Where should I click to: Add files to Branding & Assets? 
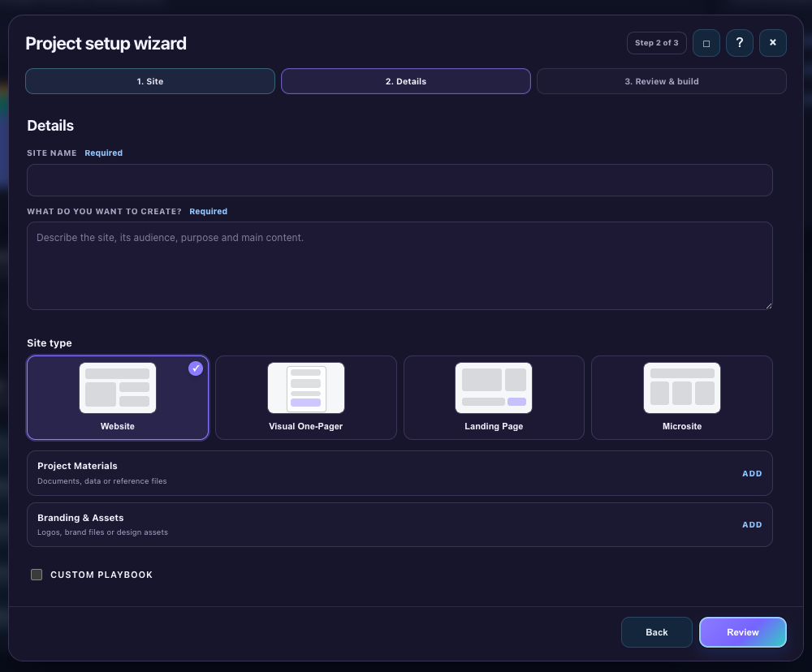pos(752,525)
